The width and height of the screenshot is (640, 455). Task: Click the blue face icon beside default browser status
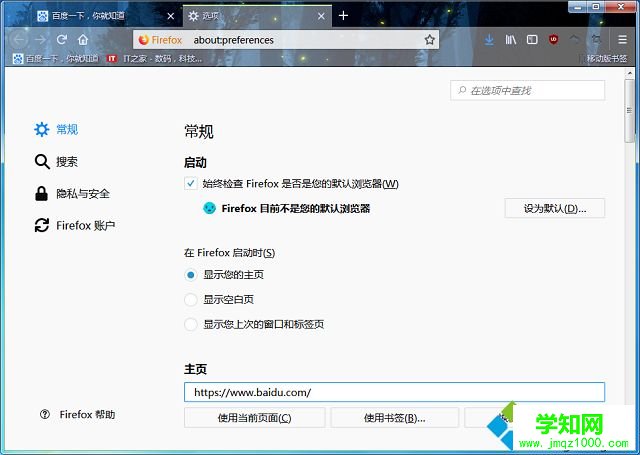209,208
